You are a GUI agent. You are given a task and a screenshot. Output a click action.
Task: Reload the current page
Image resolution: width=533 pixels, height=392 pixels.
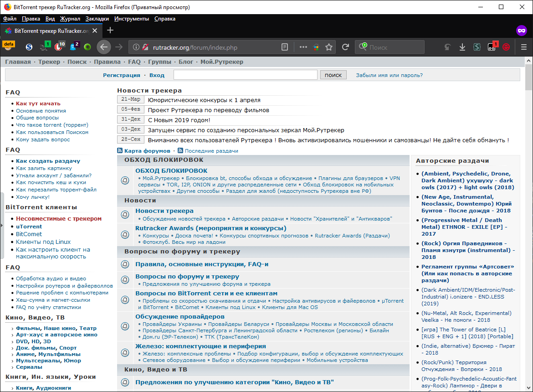coord(345,47)
